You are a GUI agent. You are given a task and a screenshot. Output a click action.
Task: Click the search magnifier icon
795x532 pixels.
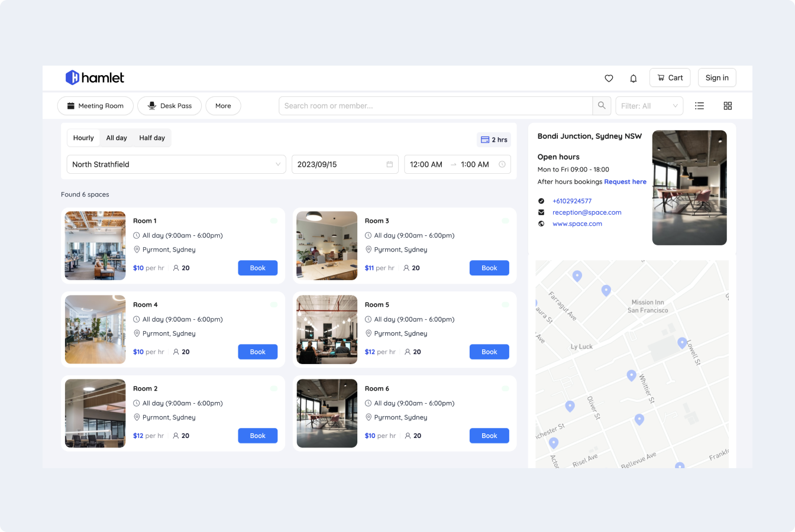pyautogui.click(x=602, y=106)
